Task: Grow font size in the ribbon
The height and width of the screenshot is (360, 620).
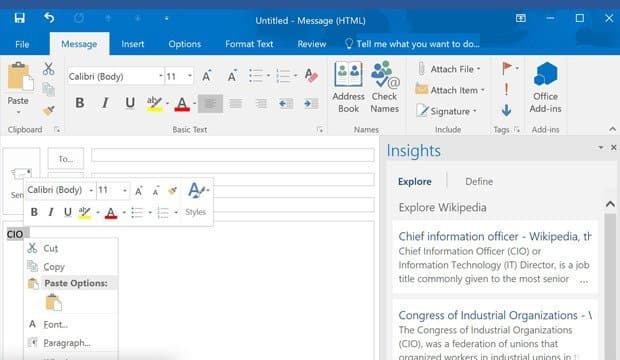Action: pyautogui.click(x=206, y=76)
